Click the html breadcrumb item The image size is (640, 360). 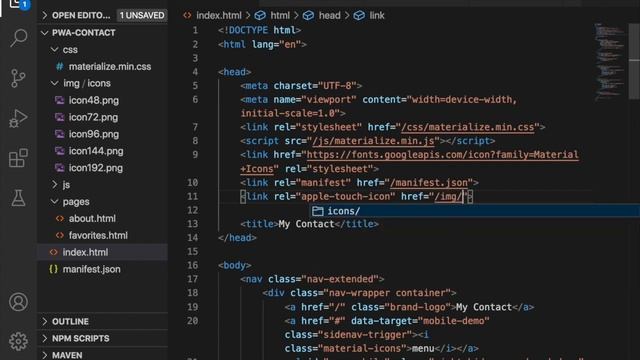(x=280, y=16)
